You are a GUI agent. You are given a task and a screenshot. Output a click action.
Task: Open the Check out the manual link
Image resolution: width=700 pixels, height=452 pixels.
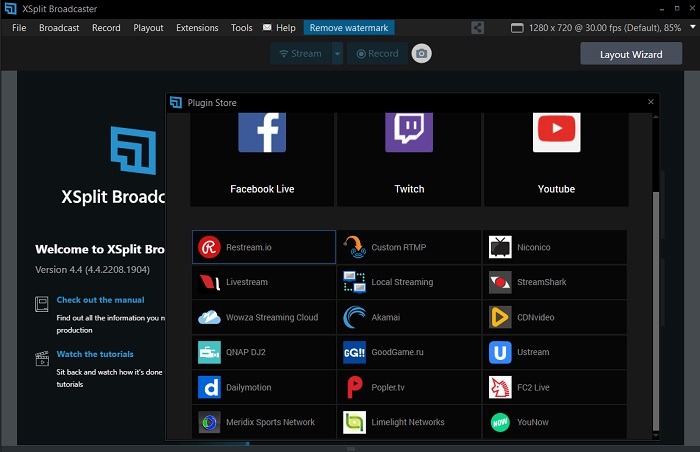point(100,300)
